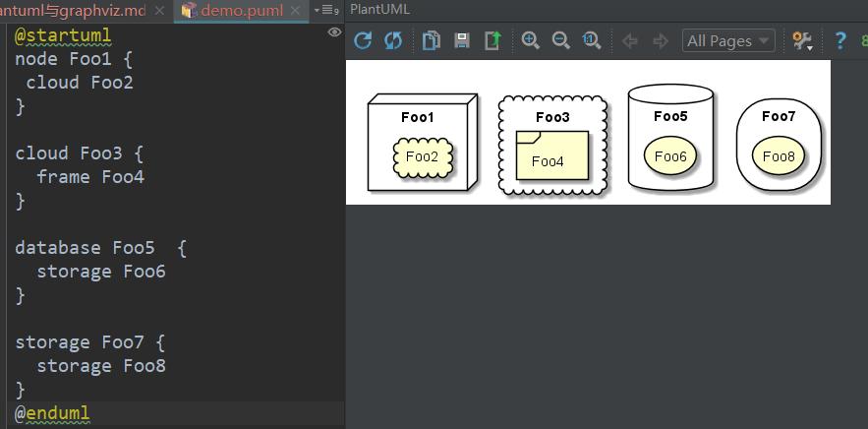Copy diagram to clipboard icon
This screenshot has width=868, height=429.
tap(431, 40)
